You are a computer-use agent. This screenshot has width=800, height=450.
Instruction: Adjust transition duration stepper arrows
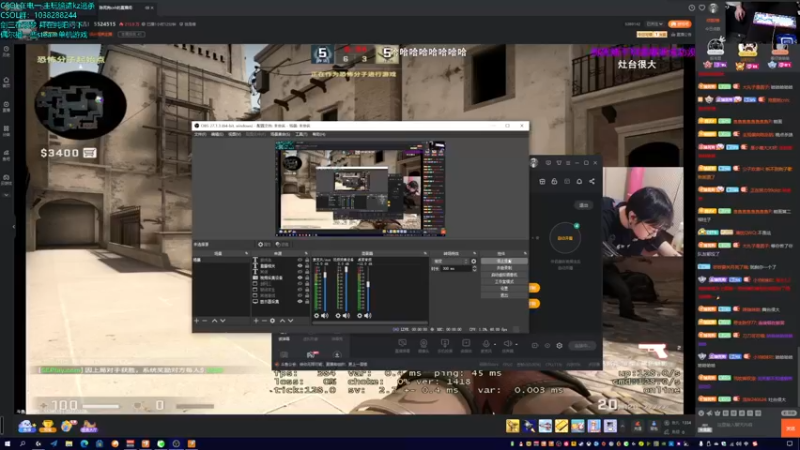tap(474, 268)
